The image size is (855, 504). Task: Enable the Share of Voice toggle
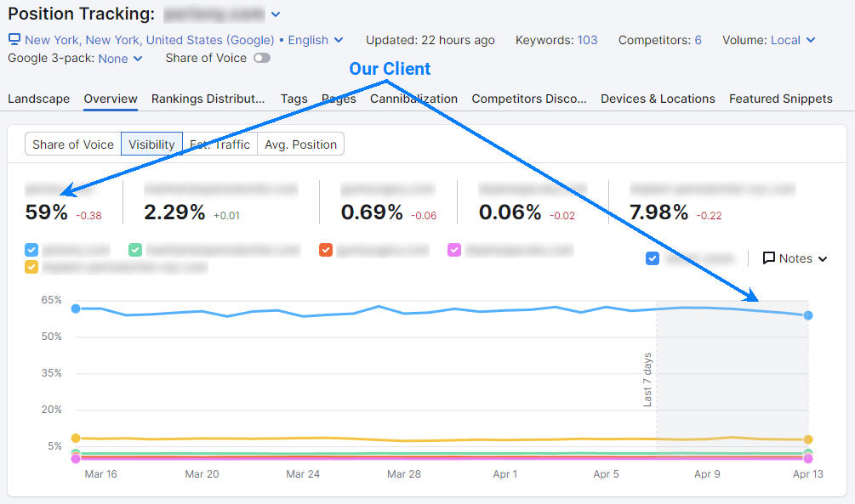tap(263, 58)
